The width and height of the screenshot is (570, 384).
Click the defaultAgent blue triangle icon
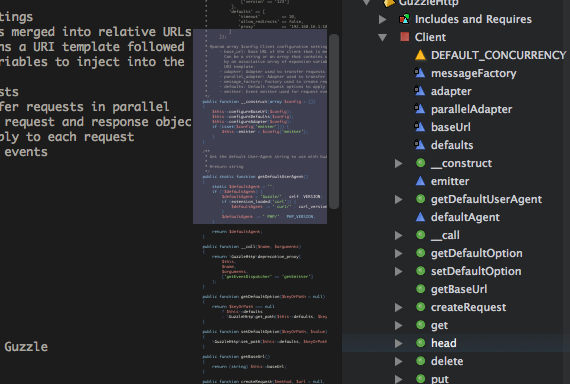tap(420, 217)
